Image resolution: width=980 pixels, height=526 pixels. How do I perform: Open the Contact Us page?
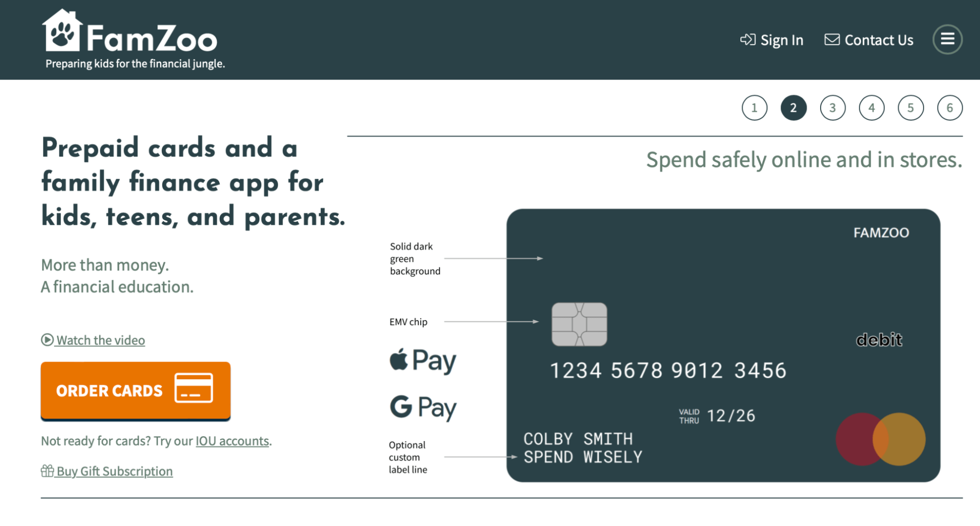(879, 40)
